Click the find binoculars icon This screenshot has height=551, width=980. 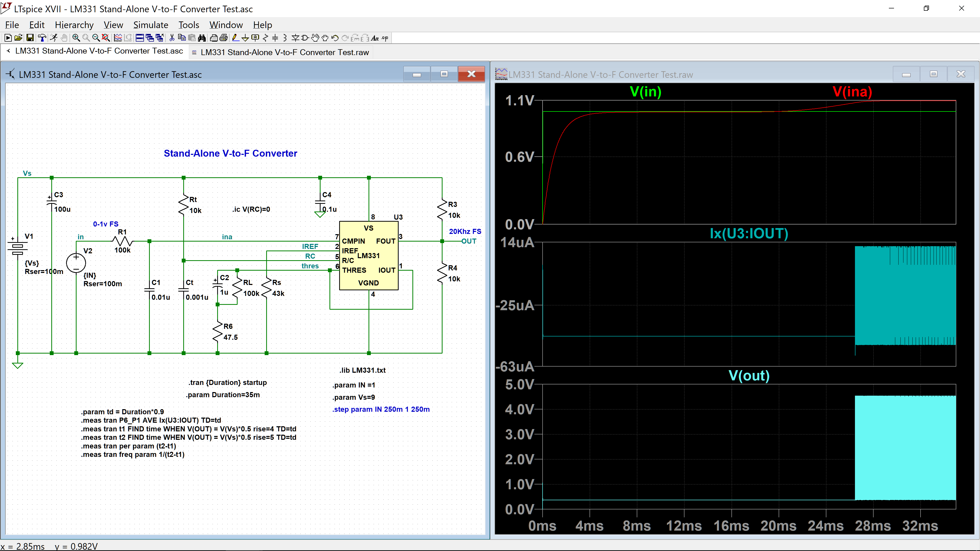(x=202, y=38)
